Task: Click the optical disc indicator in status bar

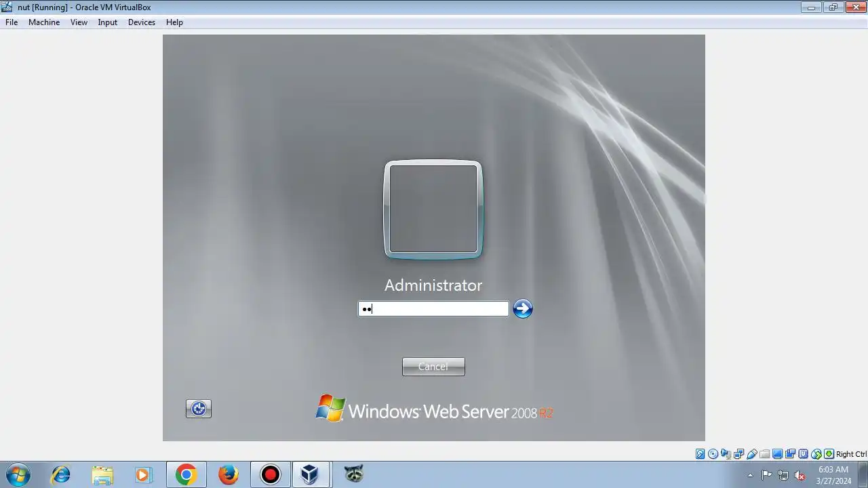Action: 713,454
